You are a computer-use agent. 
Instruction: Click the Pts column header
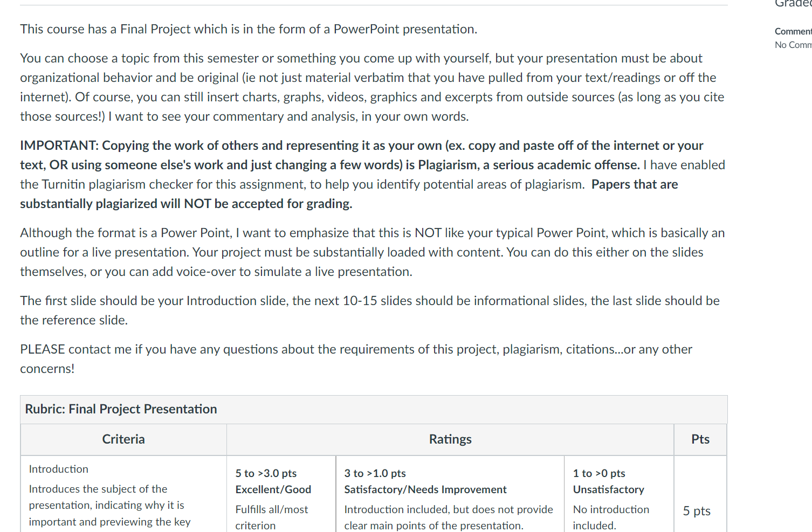pyautogui.click(x=700, y=439)
